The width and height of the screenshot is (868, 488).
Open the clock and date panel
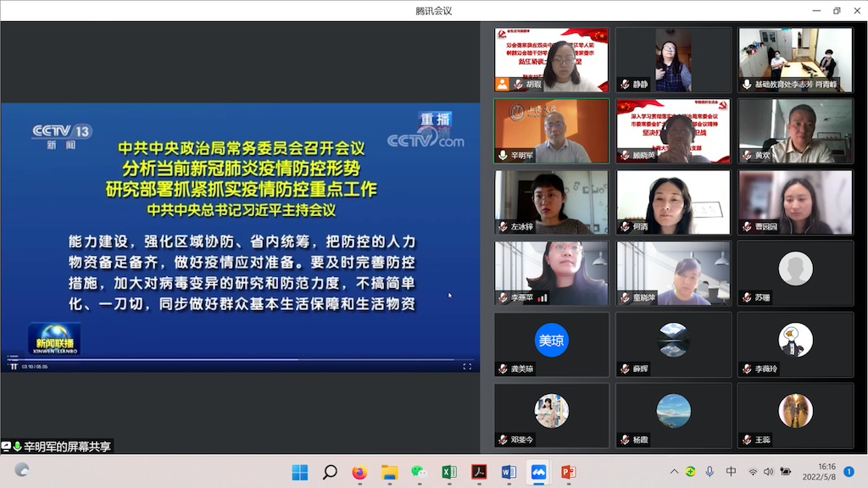coord(826,472)
